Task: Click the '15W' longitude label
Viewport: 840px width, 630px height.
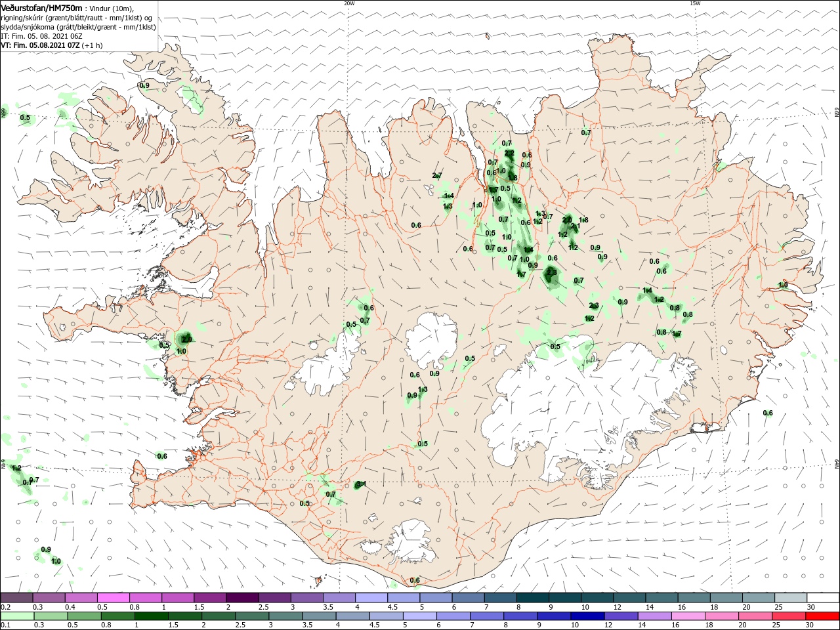Action: pyautogui.click(x=695, y=3)
